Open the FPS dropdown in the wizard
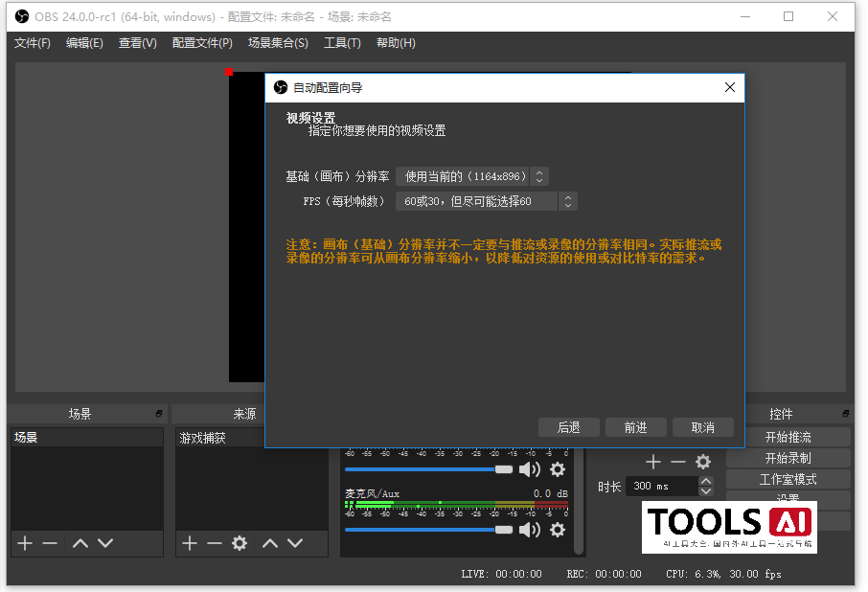Image resolution: width=868 pixels, height=592 pixels. coord(476,201)
